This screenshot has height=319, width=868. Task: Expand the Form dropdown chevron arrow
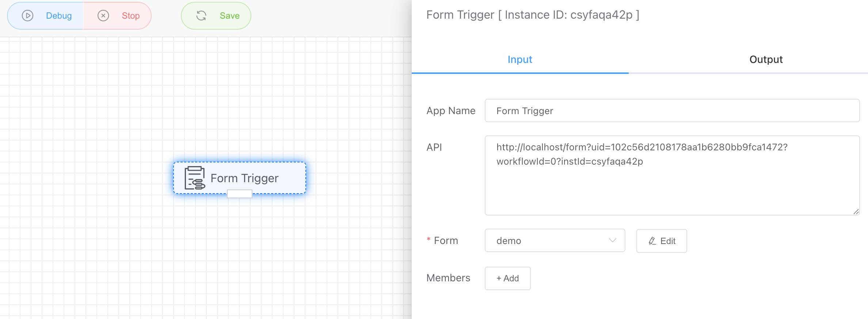coord(612,241)
